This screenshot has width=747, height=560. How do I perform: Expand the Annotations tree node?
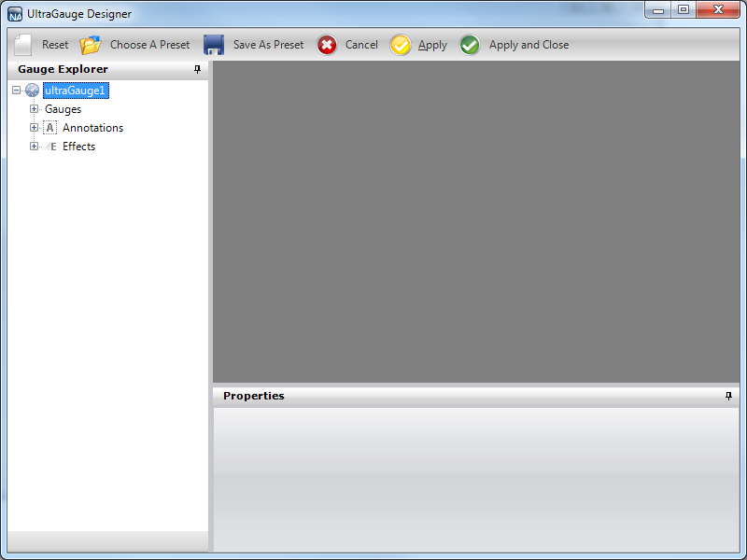tap(35, 128)
